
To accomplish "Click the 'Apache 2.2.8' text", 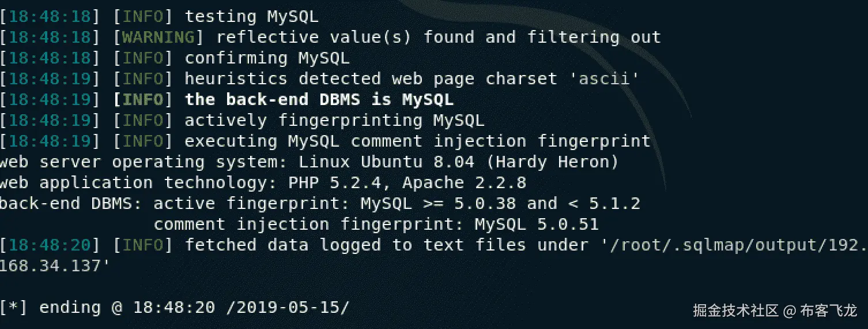I will tap(465, 183).
